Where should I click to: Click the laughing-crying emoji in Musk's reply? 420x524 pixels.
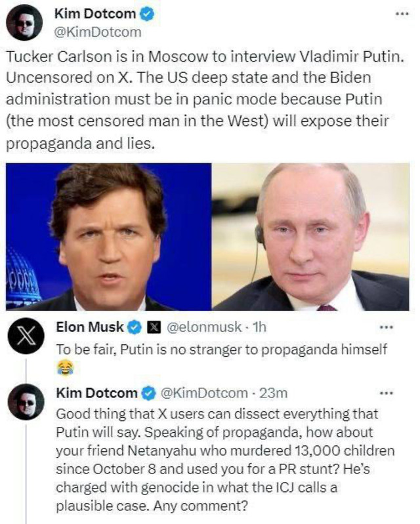pyautogui.click(x=64, y=369)
